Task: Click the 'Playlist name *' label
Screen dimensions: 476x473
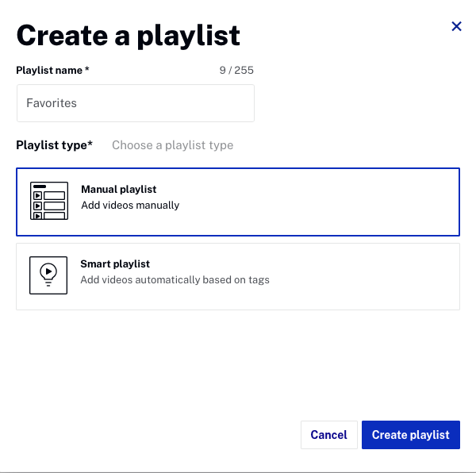Action: click(x=52, y=71)
